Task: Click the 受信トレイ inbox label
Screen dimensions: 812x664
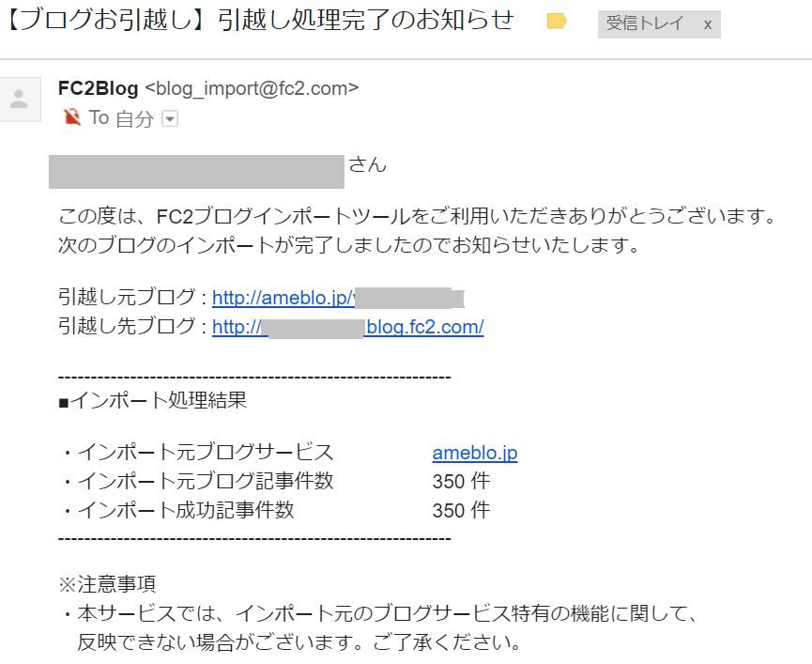Action: (x=648, y=23)
